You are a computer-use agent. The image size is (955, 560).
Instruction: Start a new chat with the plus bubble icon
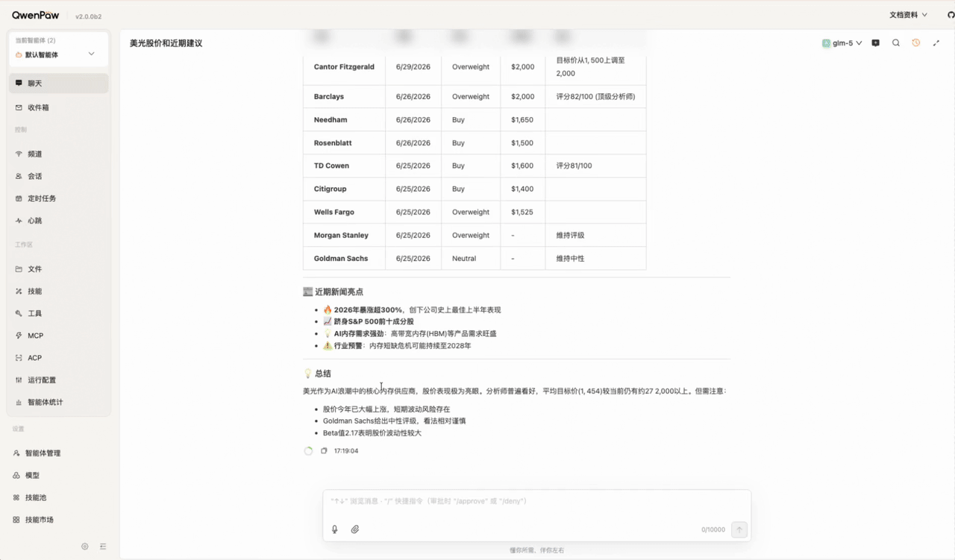876,43
